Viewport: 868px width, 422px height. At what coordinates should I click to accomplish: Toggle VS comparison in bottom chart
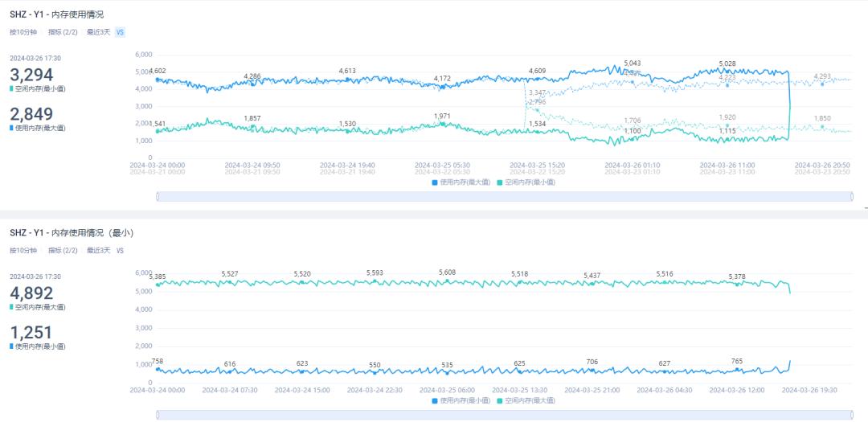(120, 251)
